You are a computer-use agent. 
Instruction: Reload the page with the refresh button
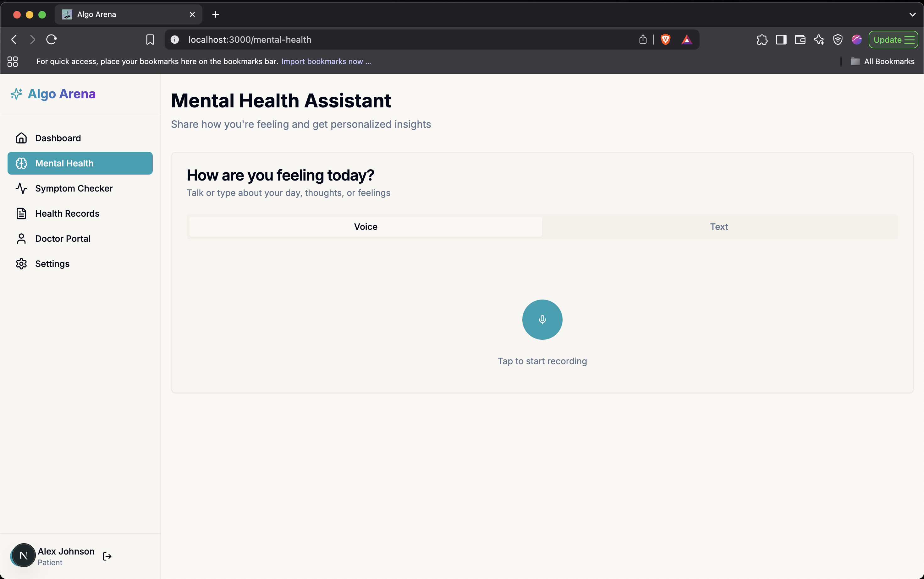51,40
